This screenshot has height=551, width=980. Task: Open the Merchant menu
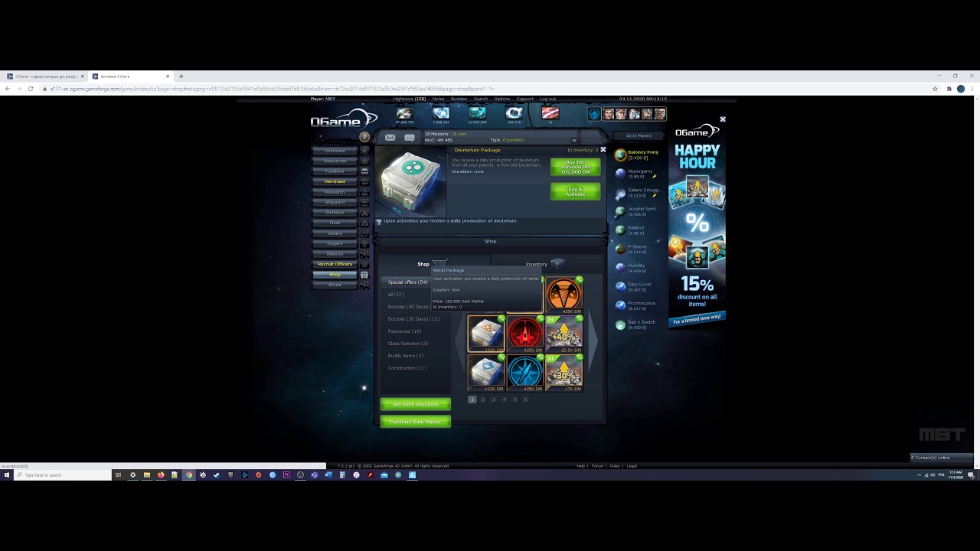click(x=335, y=181)
